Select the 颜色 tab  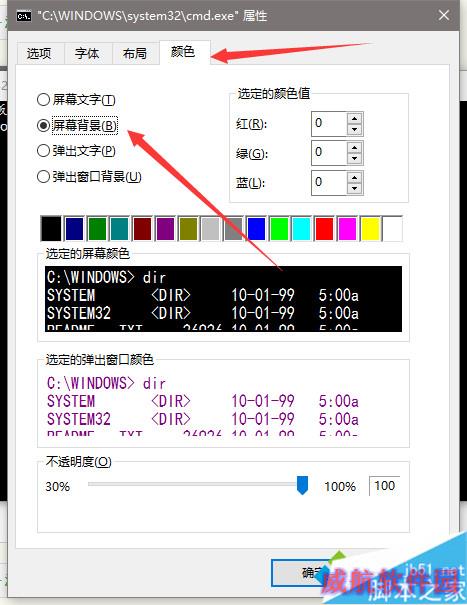click(x=183, y=52)
